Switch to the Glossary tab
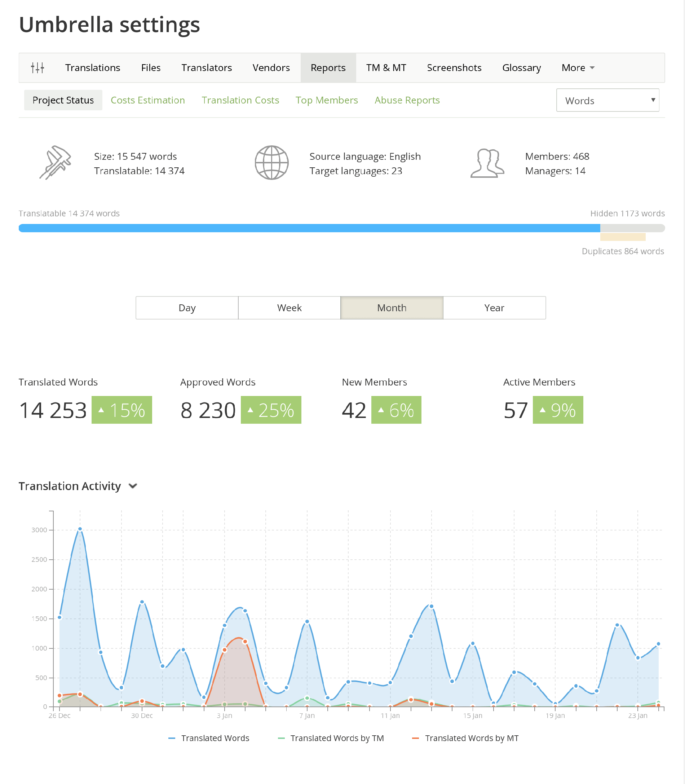 click(x=521, y=68)
